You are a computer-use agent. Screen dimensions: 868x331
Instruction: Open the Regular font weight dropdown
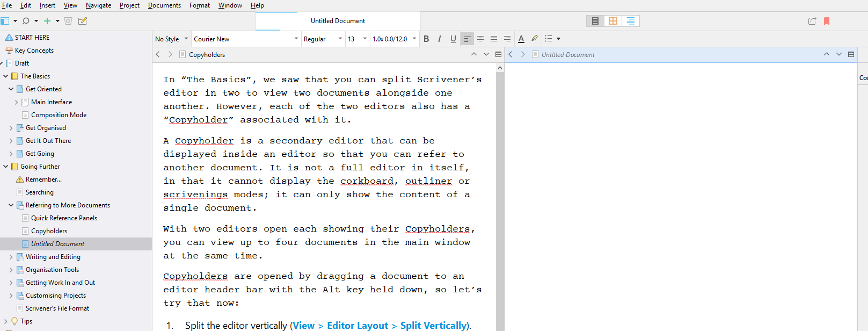pos(323,39)
